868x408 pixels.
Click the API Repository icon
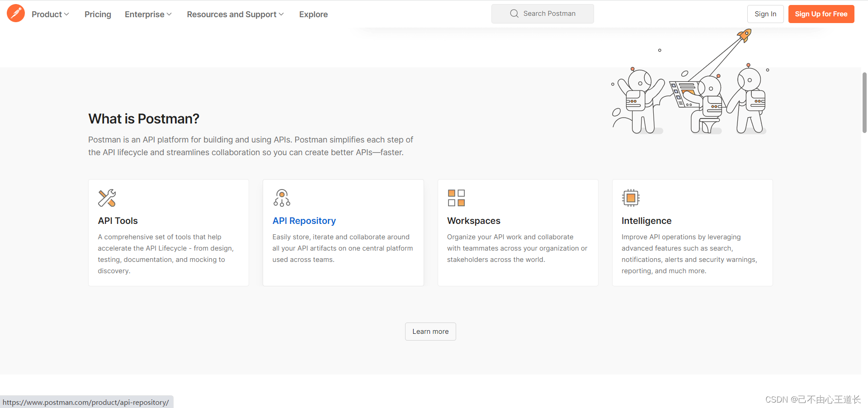[x=282, y=198]
